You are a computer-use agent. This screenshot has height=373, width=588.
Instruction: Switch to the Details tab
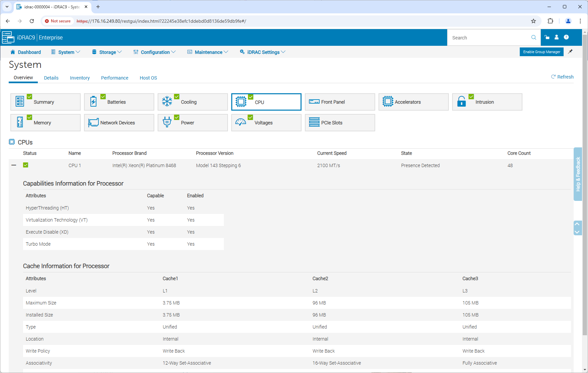click(51, 78)
